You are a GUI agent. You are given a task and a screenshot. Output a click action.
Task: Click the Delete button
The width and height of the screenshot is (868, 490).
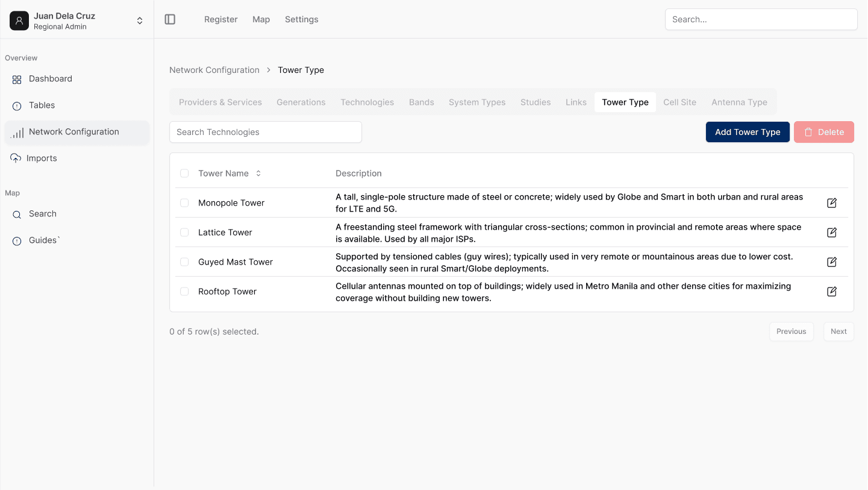pyautogui.click(x=824, y=132)
